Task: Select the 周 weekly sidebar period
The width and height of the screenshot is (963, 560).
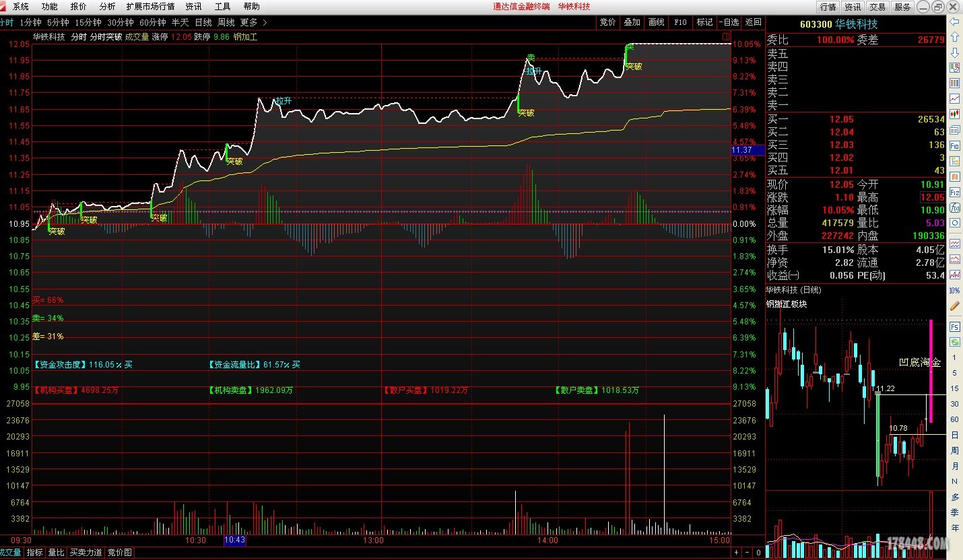Action: coord(954,450)
